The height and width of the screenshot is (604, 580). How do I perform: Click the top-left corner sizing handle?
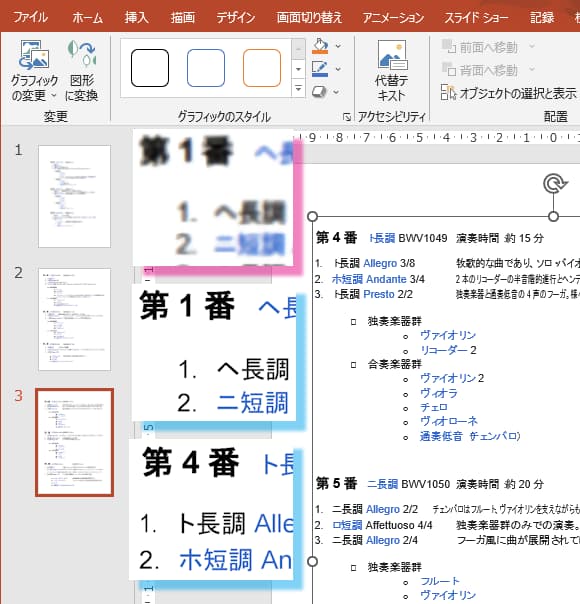(312, 216)
